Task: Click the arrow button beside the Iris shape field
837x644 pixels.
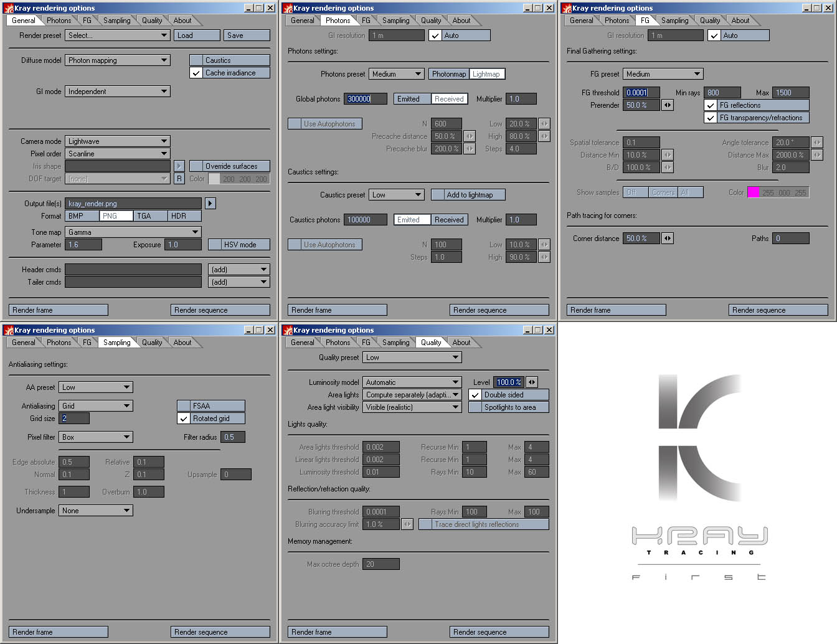Action: tap(179, 166)
